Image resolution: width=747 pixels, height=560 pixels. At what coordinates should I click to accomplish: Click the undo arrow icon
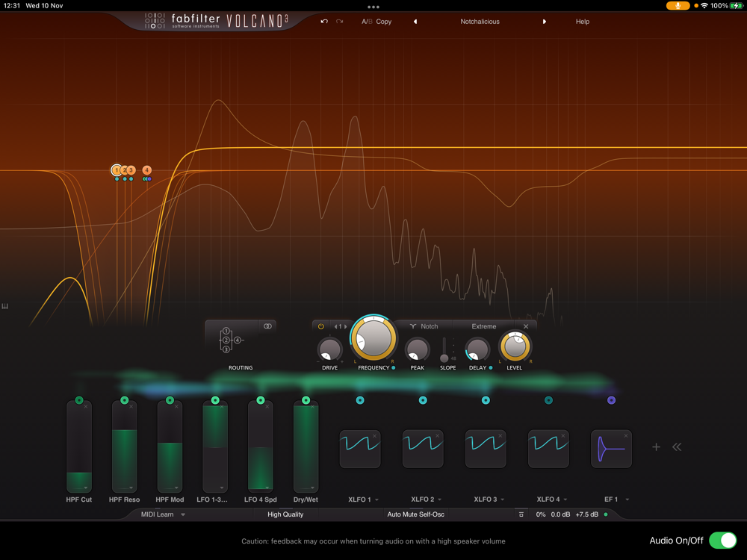coord(324,22)
